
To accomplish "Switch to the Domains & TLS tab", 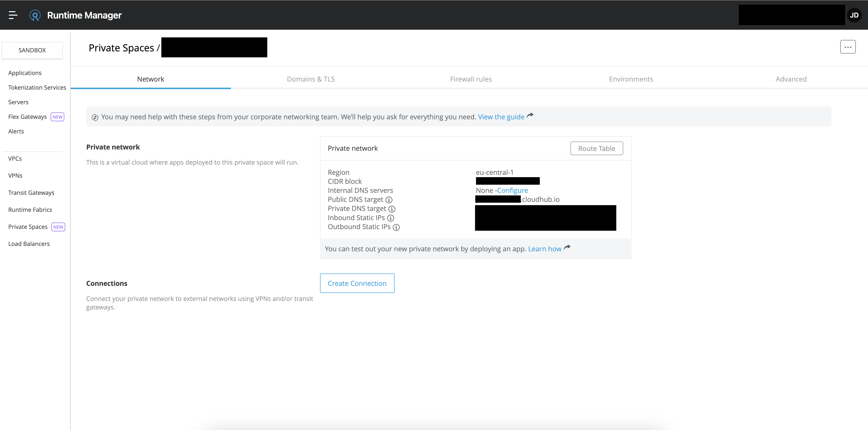I will pos(310,79).
